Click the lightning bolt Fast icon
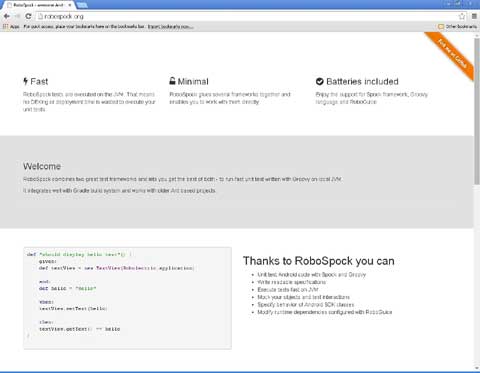Screen dimensions: 480x373 pyautogui.click(x=25, y=81)
